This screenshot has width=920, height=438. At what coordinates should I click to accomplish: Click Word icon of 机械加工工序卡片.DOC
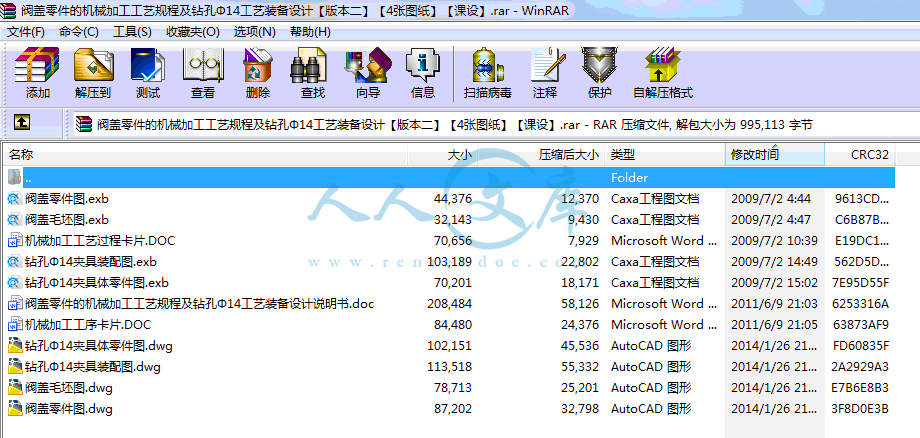pyautogui.click(x=14, y=324)
